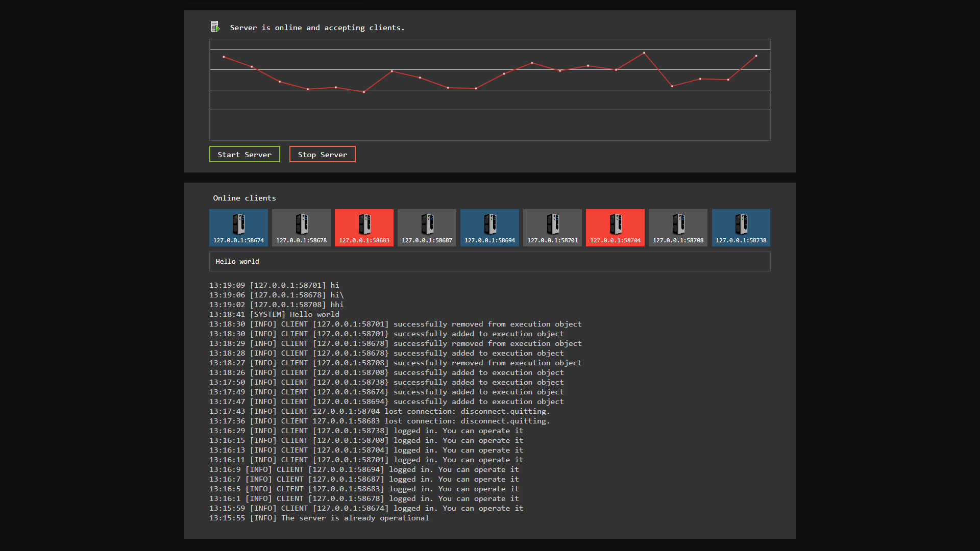Click the first data point on chart

tap(224, 57)
